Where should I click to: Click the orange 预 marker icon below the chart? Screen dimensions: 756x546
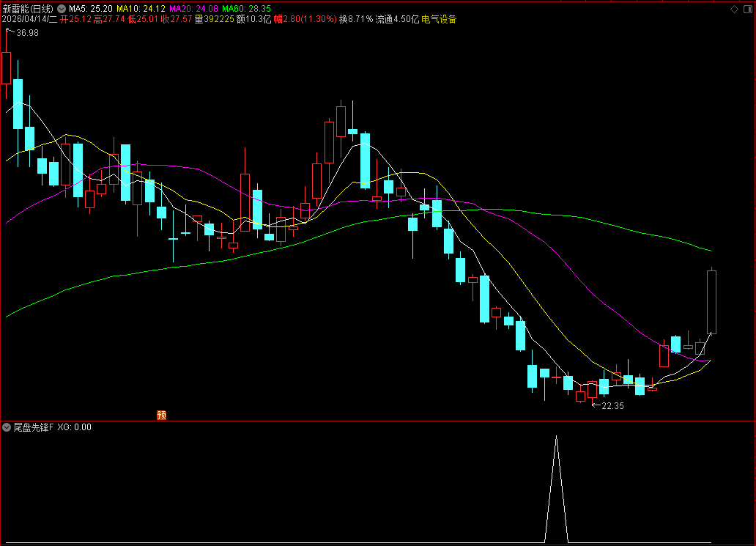[x=161, y=415]
